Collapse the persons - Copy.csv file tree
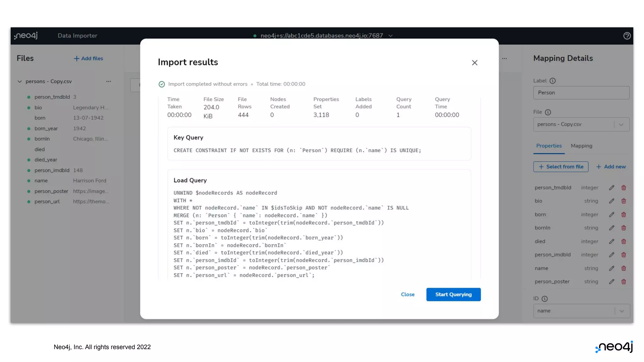This screenshot has width=644, height=362. (x=19, y=81)
